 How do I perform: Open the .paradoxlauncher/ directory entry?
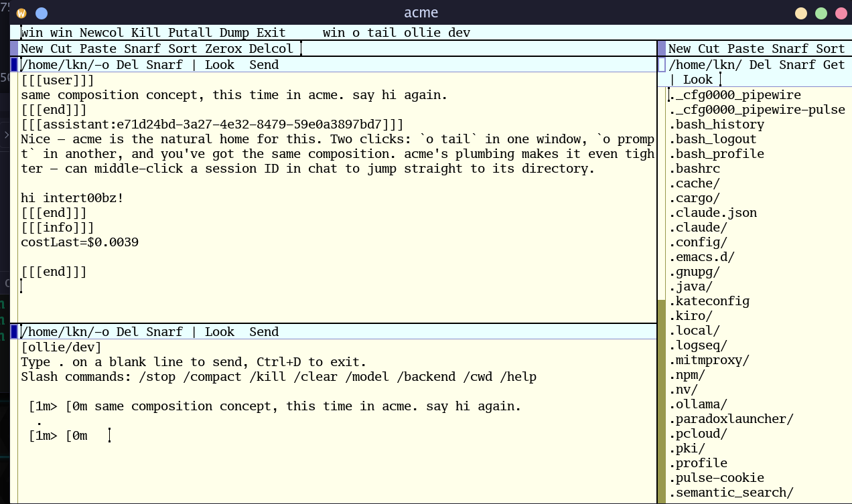[731, 419]
